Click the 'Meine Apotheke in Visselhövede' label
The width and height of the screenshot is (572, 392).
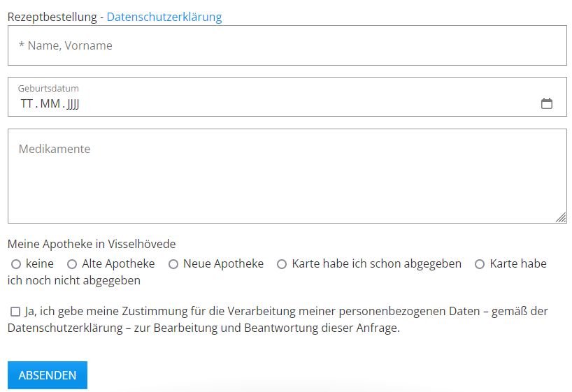point(92,244)
